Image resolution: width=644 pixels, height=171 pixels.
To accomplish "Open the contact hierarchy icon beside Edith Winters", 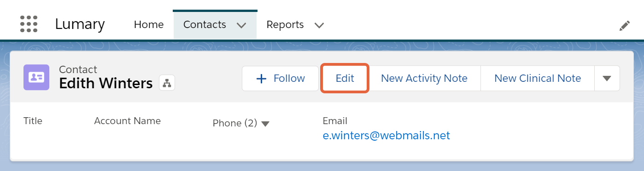I will pyautogui.click(x=167, y=83).
